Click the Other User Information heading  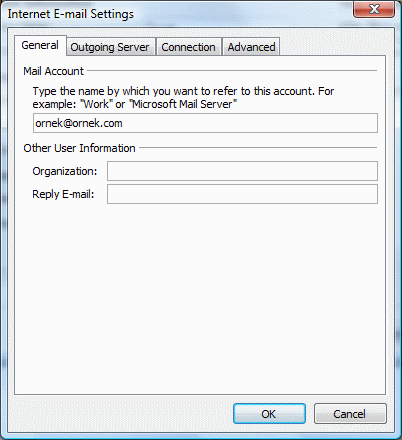point(79,148)
